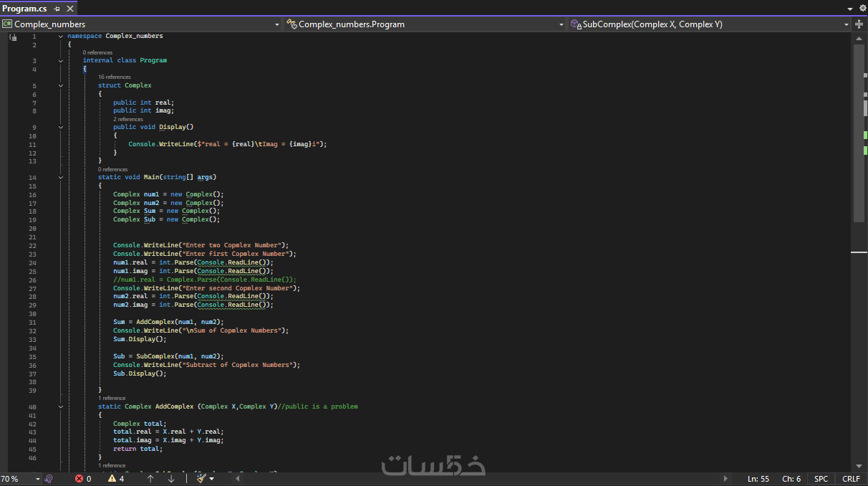Open '2 references' CodeLens above Display()
868x486 pixels.
pos(128,119)
